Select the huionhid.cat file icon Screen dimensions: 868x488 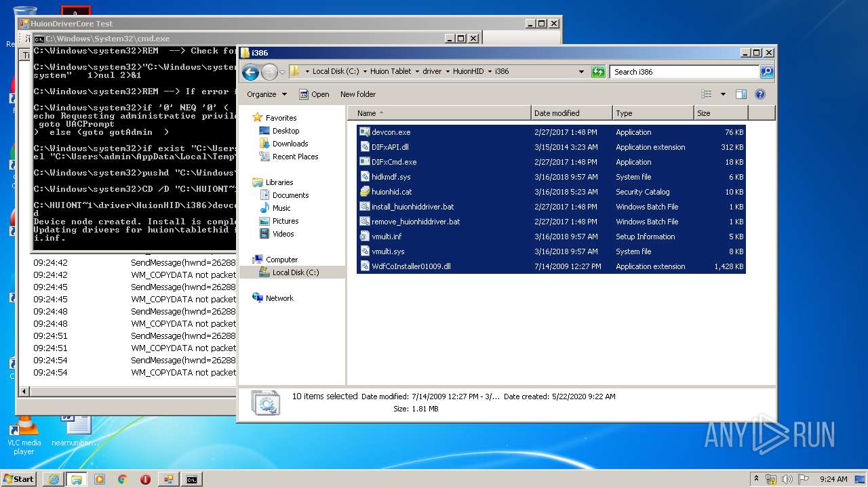[x=364, y=192]
